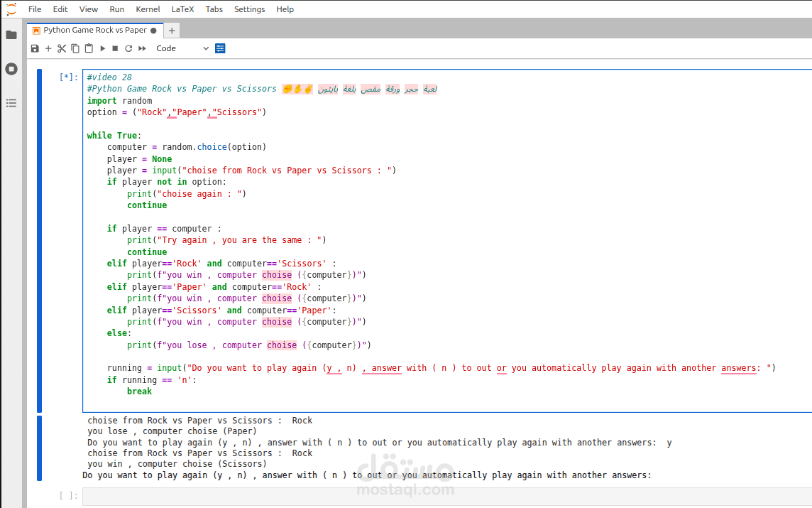Click the option tuple definition line

click(177, 112)
